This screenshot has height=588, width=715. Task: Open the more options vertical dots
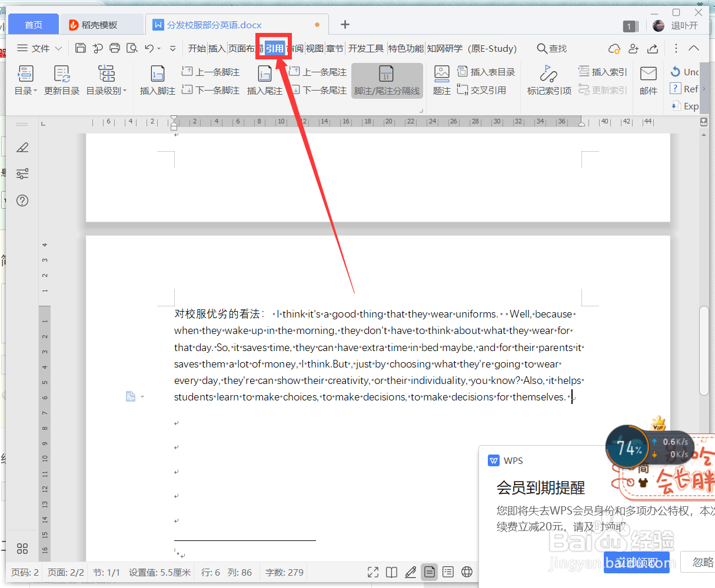pos(676,48)
